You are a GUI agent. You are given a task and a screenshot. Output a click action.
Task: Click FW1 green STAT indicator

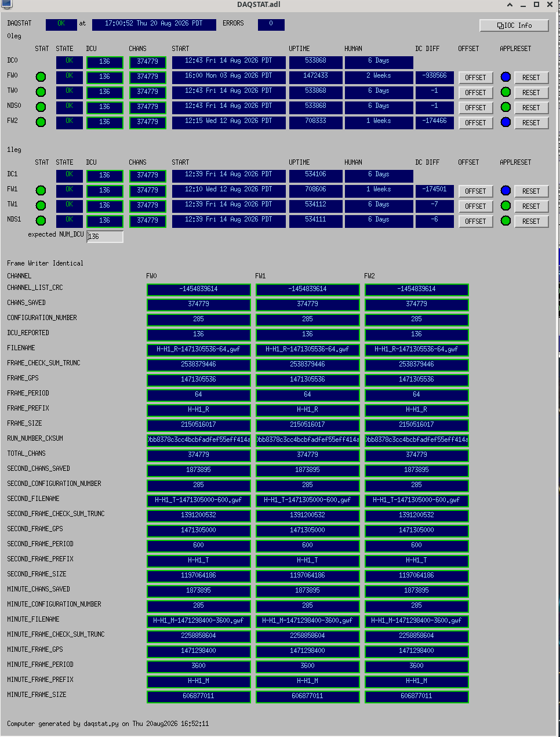[41, 190]
